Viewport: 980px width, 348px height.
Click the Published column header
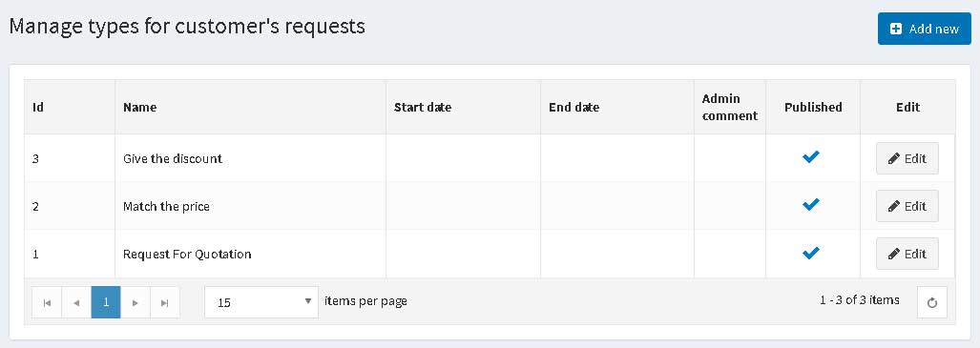click(x=813, y=107)
